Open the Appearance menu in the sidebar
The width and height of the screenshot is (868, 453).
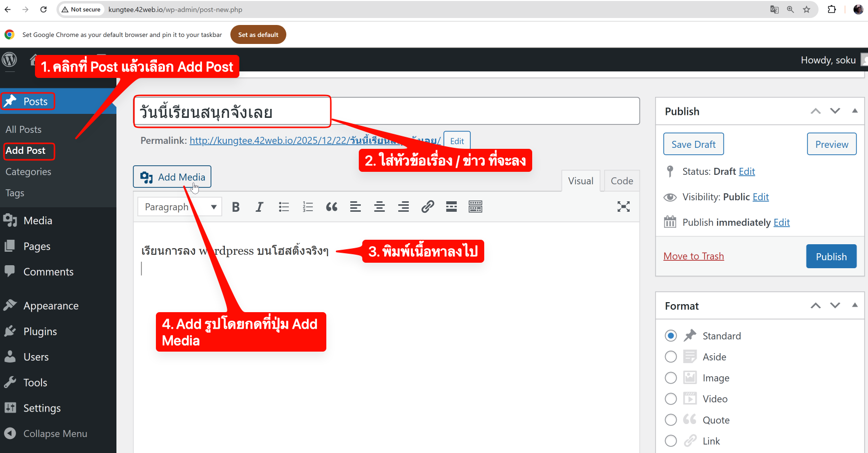click(50, 306)
